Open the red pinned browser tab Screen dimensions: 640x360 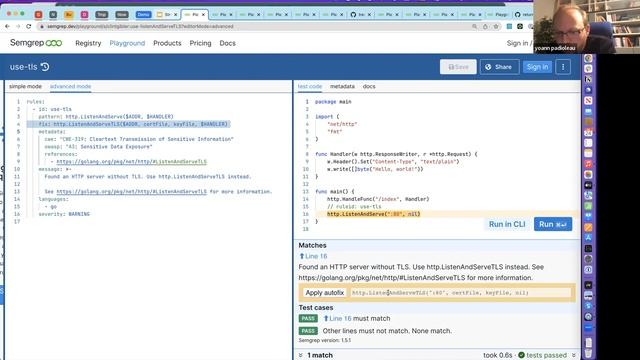click(x=38, y=14)
